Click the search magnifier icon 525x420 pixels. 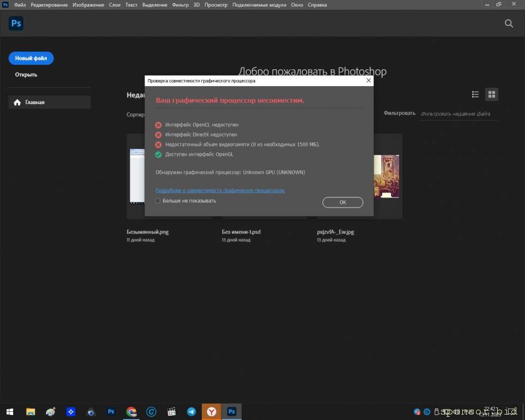[509, 23]
